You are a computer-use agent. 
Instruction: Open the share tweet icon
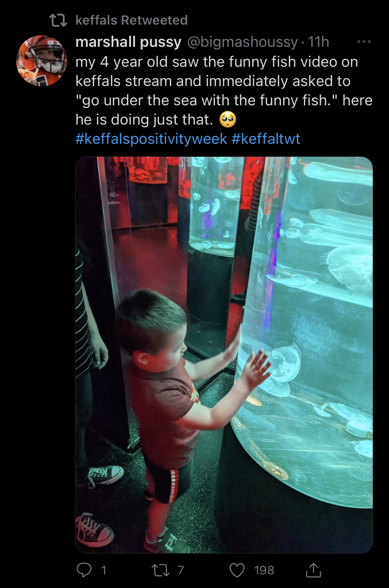pyautogui.click(x=313, y=570)
